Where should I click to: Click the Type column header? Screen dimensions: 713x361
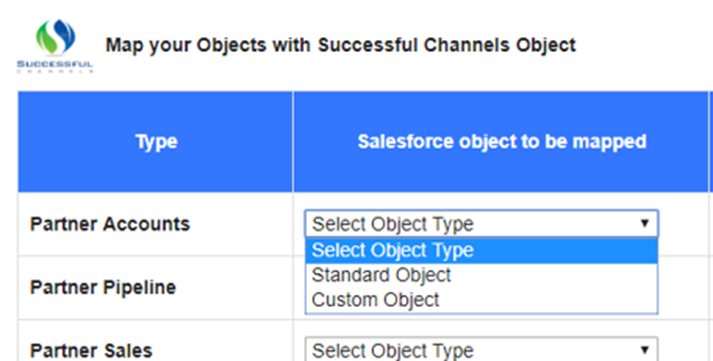coord(156,142)
